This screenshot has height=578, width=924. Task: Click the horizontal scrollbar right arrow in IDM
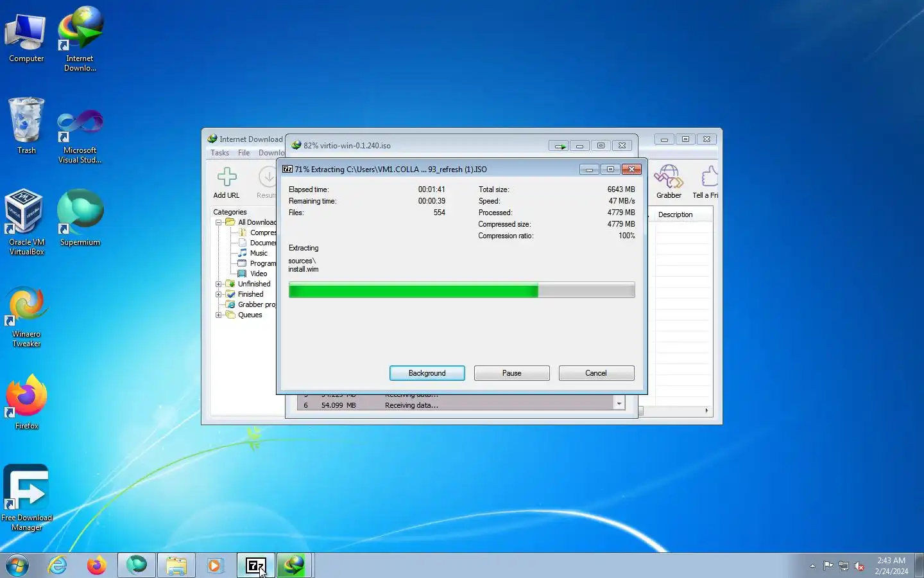coord(706,410)
